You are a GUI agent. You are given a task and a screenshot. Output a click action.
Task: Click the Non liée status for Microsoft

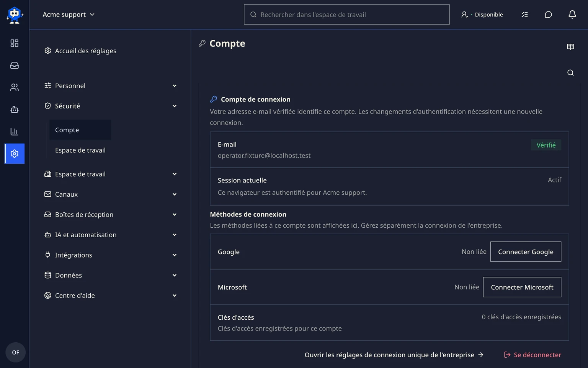(467, 287)
